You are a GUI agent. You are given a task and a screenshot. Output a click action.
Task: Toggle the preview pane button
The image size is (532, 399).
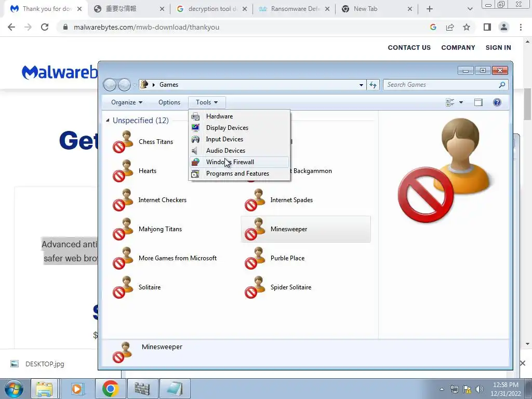pyautogui.click(x=478, y=102)
